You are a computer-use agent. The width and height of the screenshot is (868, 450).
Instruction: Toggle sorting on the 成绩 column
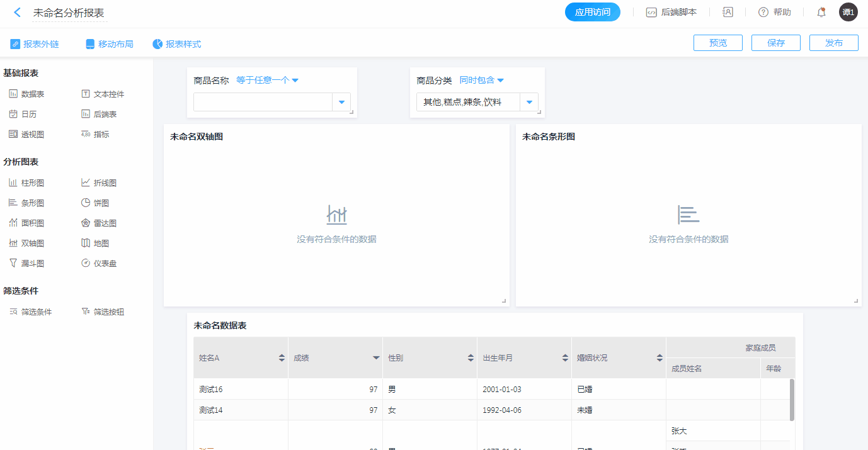pyautogui.click(x=376, y=358)
